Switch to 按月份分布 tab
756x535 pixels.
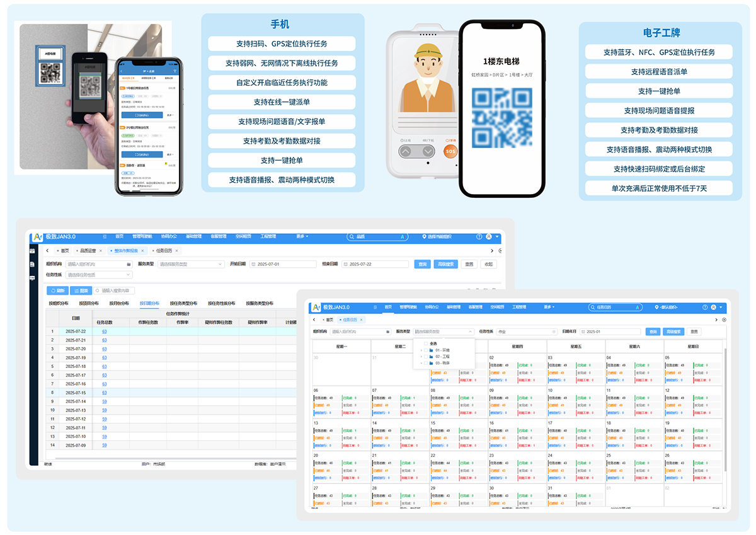pyautogui.click(x=119, y=303)
